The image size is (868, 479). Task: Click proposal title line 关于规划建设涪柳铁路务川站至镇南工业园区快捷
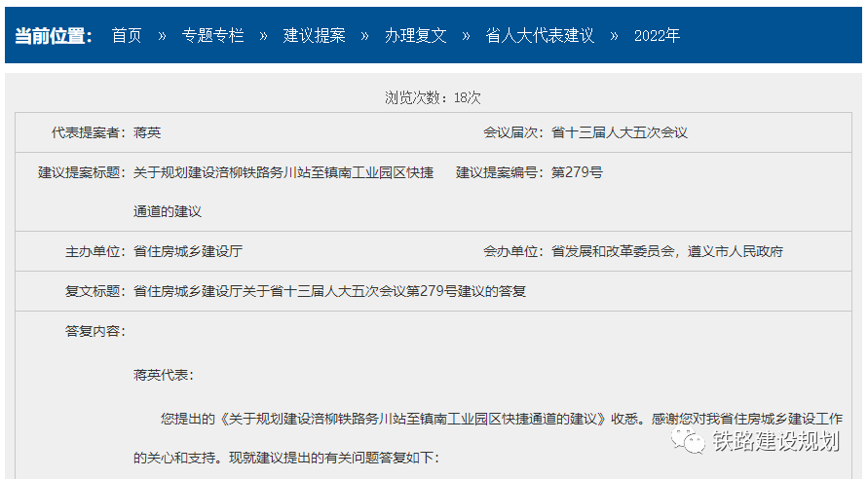click(283, 172)
